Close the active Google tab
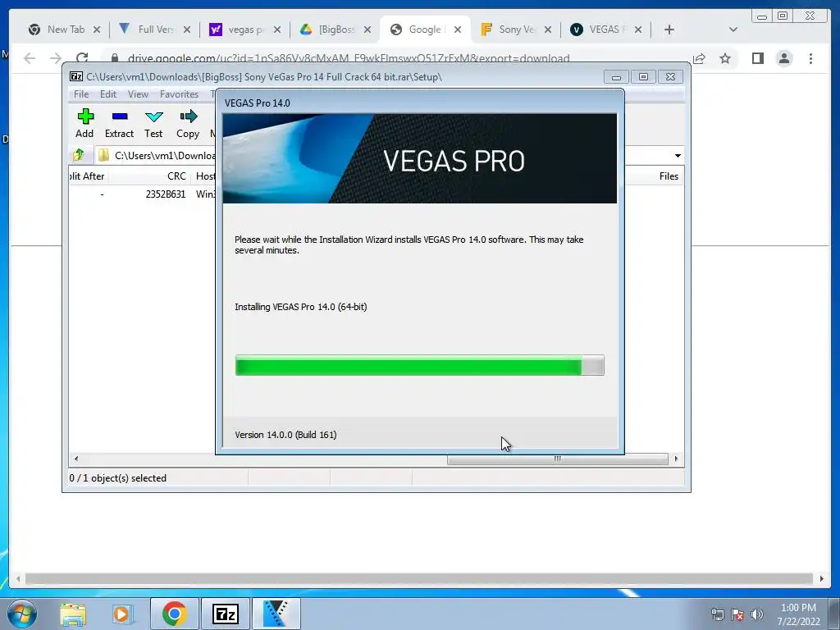 pos(458,30)
